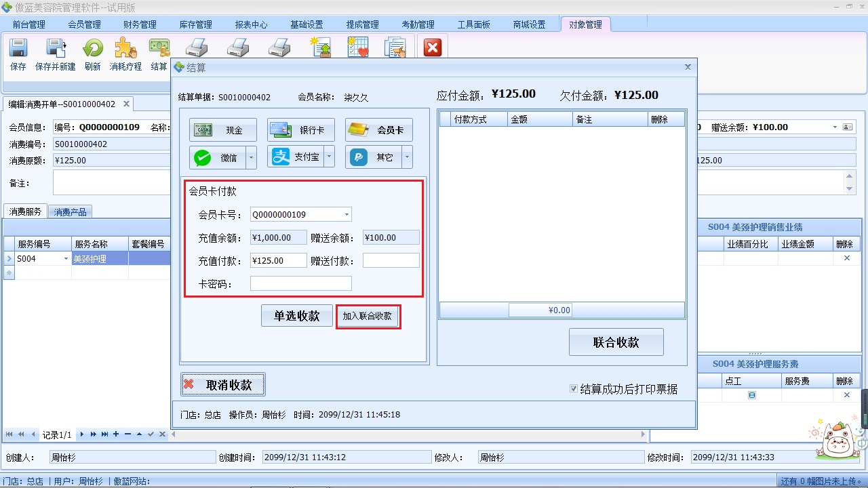Click the 加入联合收款 button

[368, 315]
